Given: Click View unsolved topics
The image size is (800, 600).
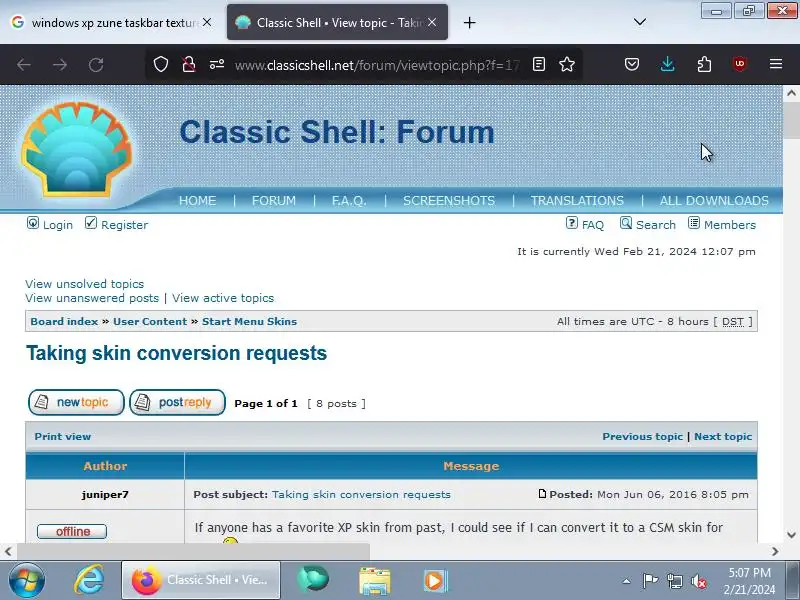Looking at the screenshot, I should (x=85, y=284).
